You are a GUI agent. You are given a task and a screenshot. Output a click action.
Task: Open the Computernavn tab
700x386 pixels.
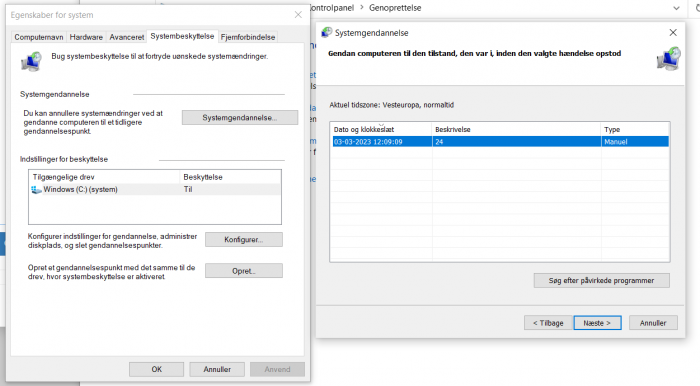pyautogui.click(x=39, y=37)
